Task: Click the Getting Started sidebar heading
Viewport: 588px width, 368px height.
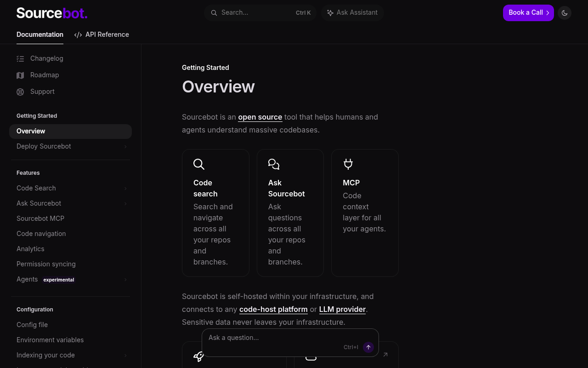Action: coord(37,116)
